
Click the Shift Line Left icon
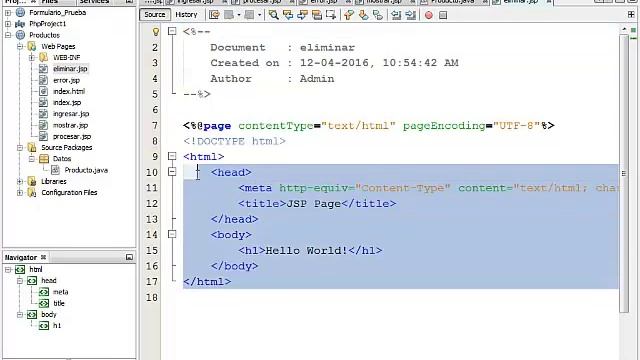coord(396,15)
